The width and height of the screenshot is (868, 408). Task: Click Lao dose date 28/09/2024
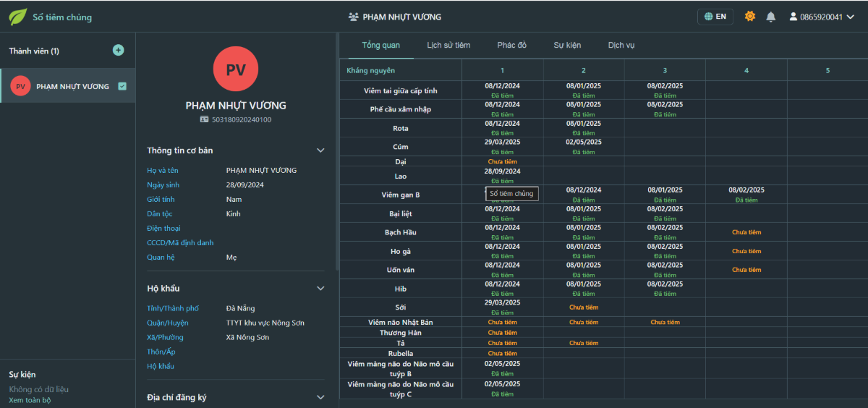click(502, 171)
